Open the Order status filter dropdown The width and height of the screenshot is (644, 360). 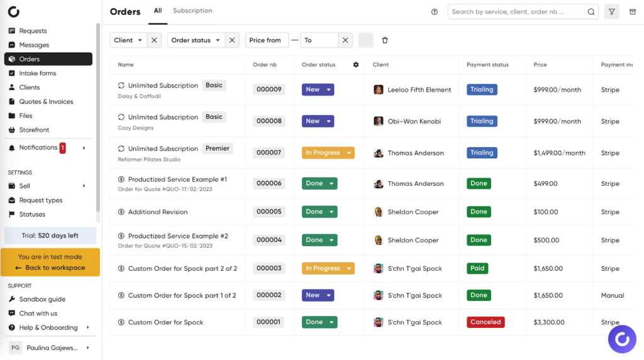[196, 40]
